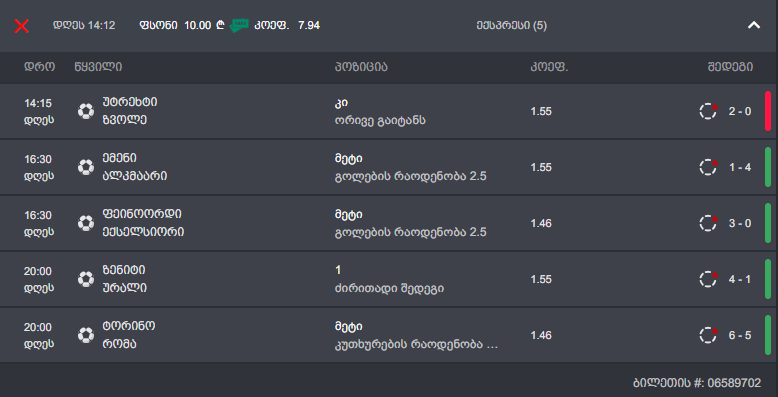The image size is (778, 397).
Task: Click the live status circle next to 4 - 1
Action: coord(709,279)
